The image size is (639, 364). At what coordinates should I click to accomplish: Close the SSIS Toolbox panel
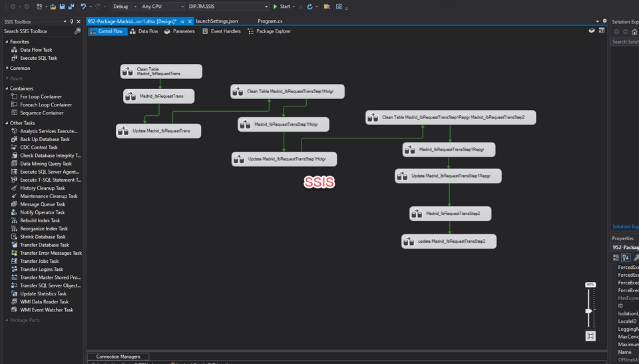point(79,21)
